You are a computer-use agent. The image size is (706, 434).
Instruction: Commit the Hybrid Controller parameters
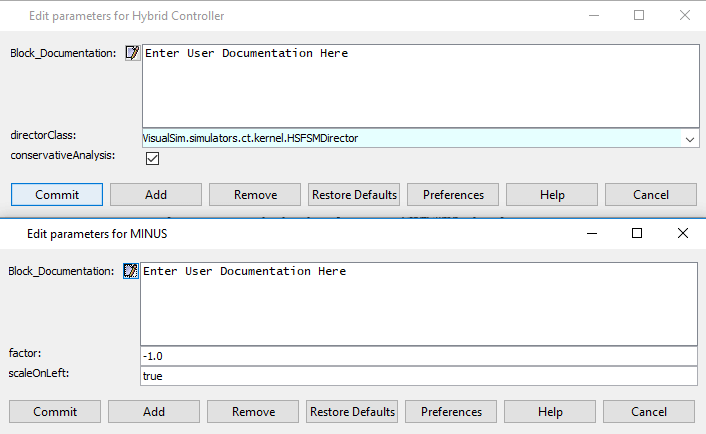57,195
